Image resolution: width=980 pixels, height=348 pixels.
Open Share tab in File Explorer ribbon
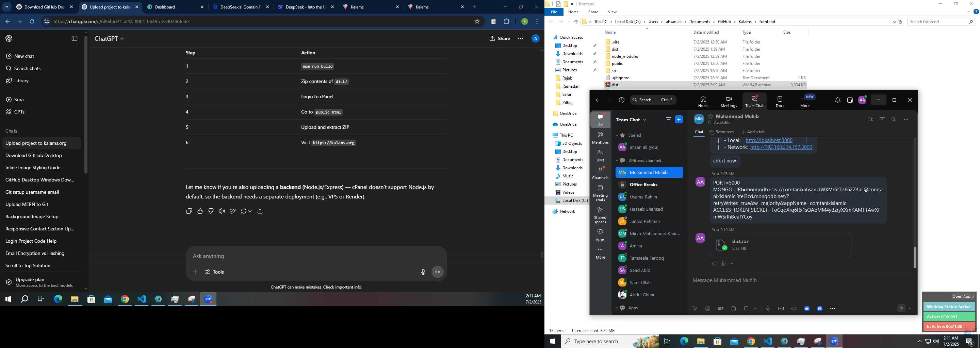pos(593,12)
